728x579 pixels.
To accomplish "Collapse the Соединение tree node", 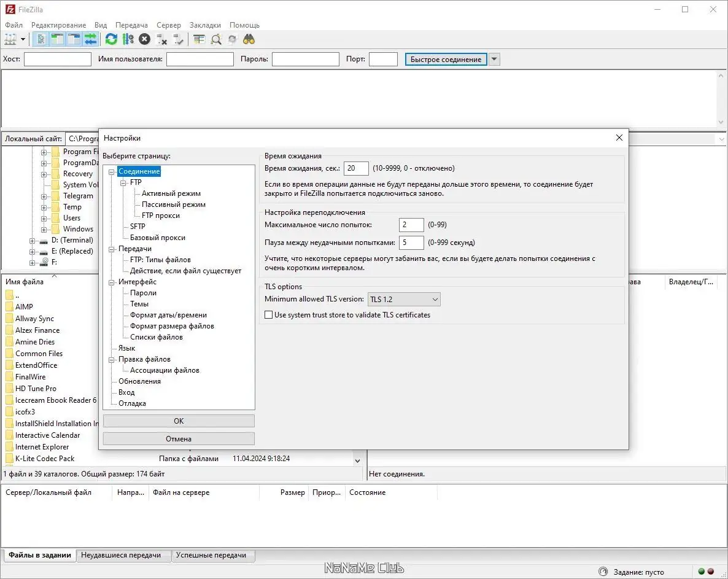I will point(112,172).
